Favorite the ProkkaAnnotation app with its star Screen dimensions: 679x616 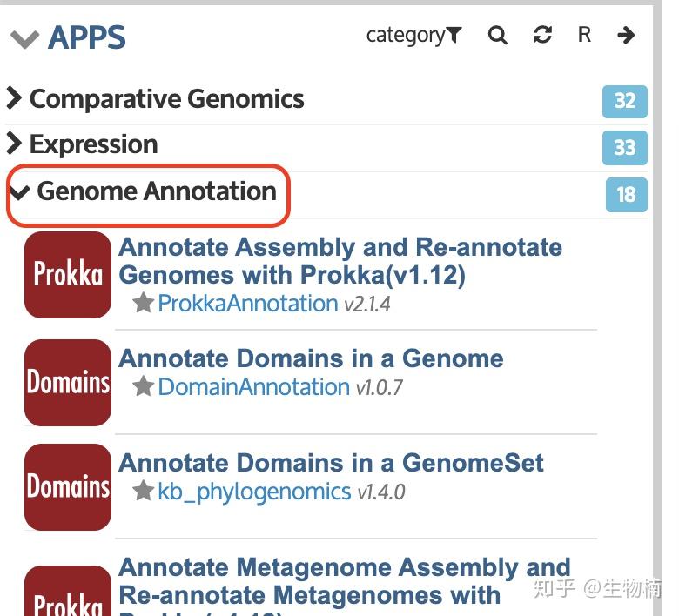point(144,304)
